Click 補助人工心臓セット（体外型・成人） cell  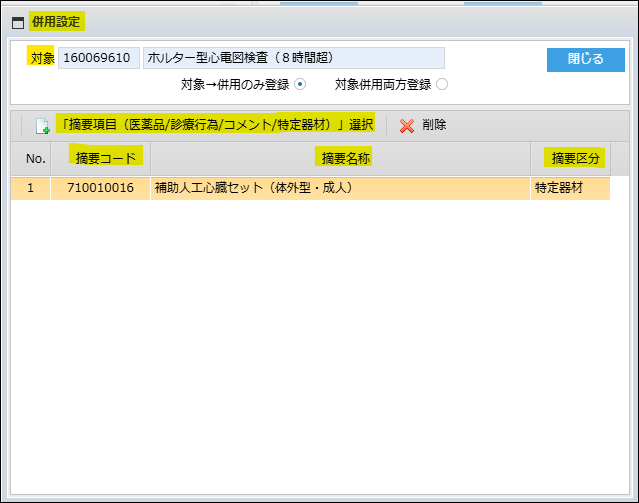tap(341, 188)
